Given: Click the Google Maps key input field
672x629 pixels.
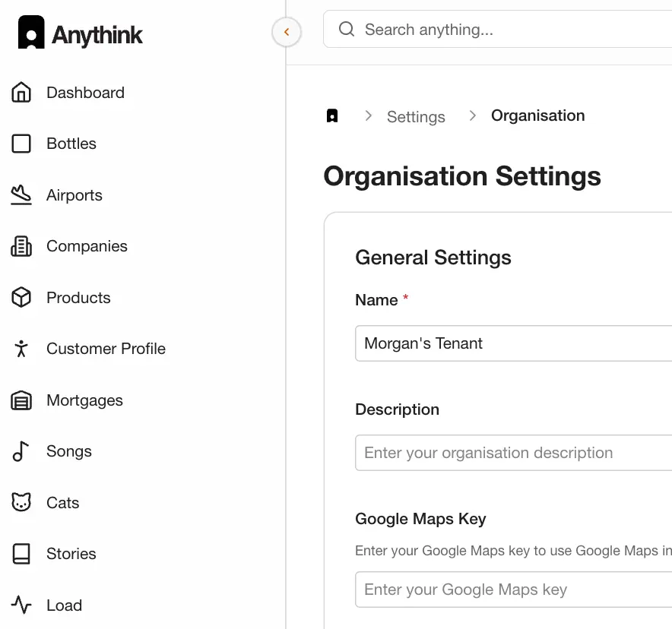Looking at the screenshot, I should [x=513, y=589].
